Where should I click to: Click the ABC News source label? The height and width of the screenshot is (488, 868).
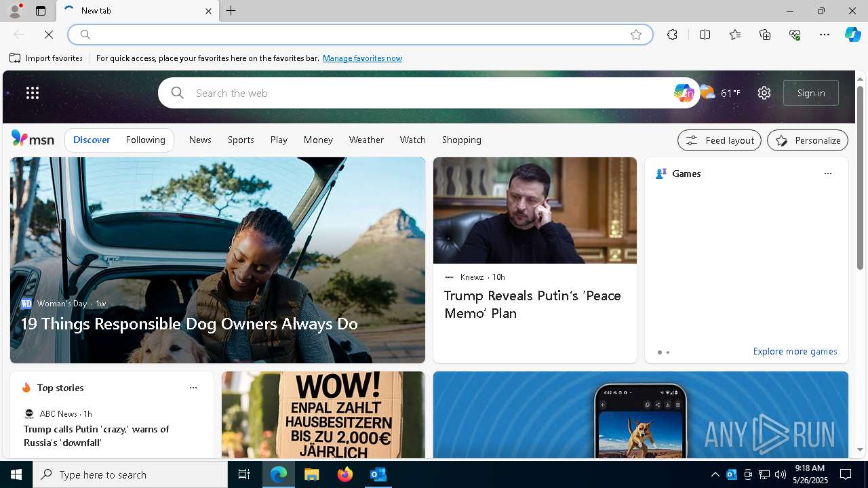58,413
